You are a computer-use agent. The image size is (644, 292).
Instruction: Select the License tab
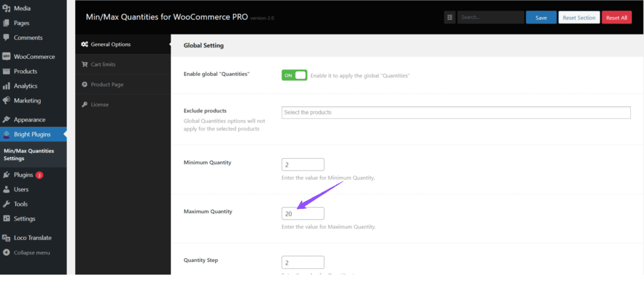(x=99, y=104)
